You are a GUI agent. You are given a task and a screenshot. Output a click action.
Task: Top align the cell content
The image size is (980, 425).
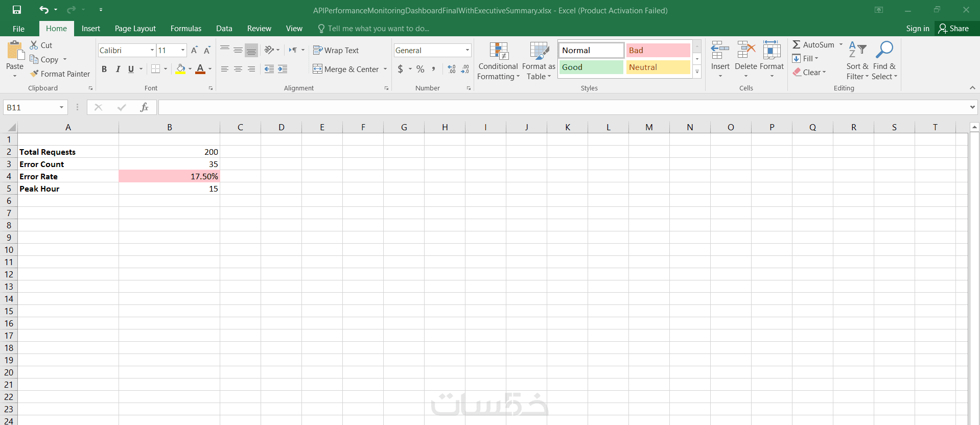pos(225,50)
